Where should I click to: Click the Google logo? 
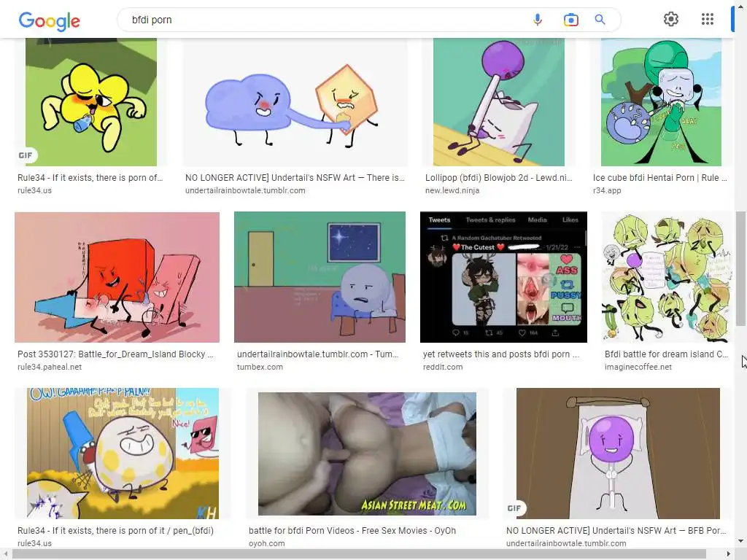point(50,21)
